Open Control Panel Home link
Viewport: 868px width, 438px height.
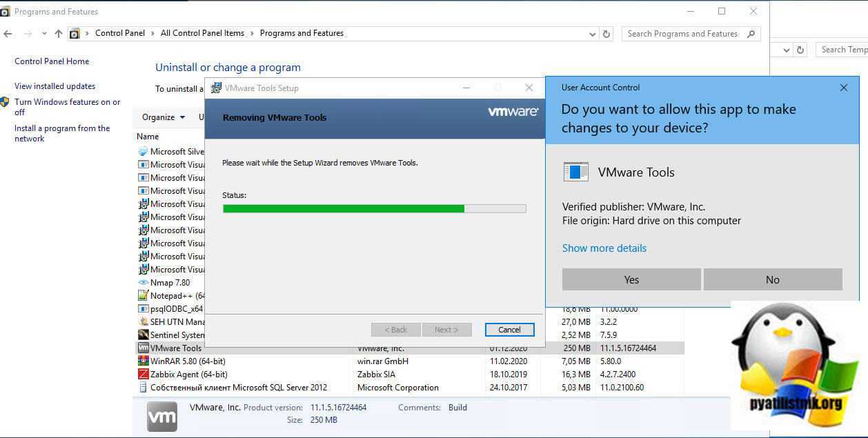coord(52,61)
